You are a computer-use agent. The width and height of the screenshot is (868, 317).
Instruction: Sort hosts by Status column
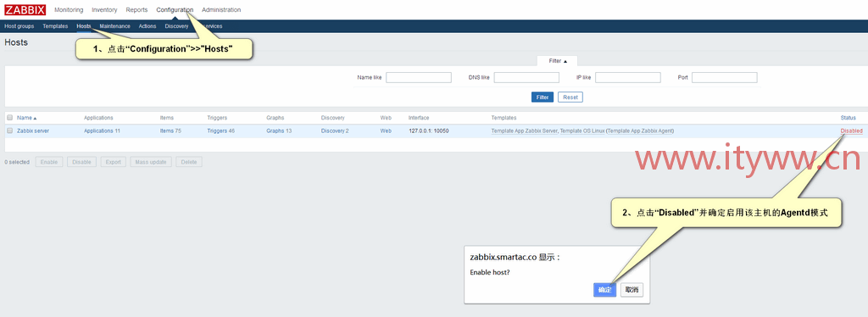pos(848,118)
